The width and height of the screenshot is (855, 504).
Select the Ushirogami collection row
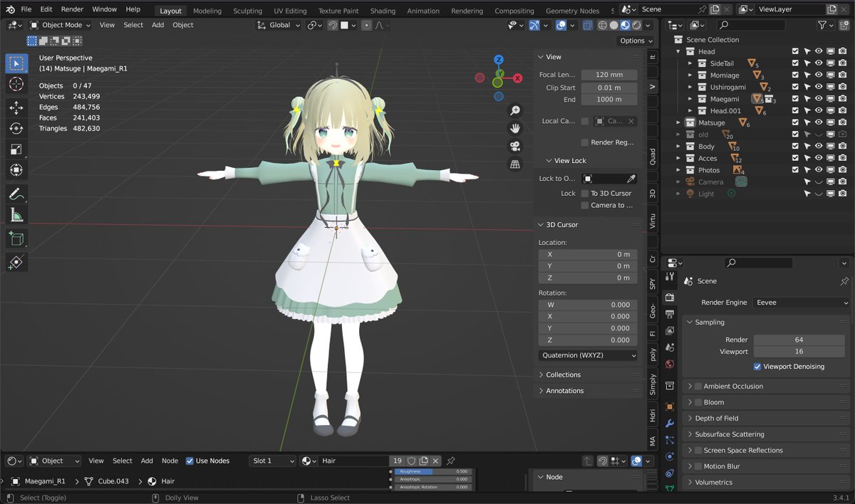pos(727,87)
